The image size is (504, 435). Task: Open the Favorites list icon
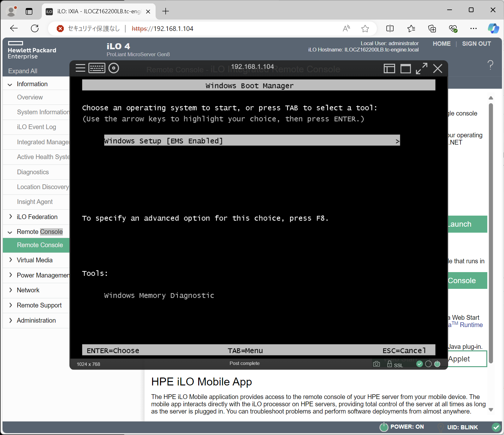(x=411, y=29)
